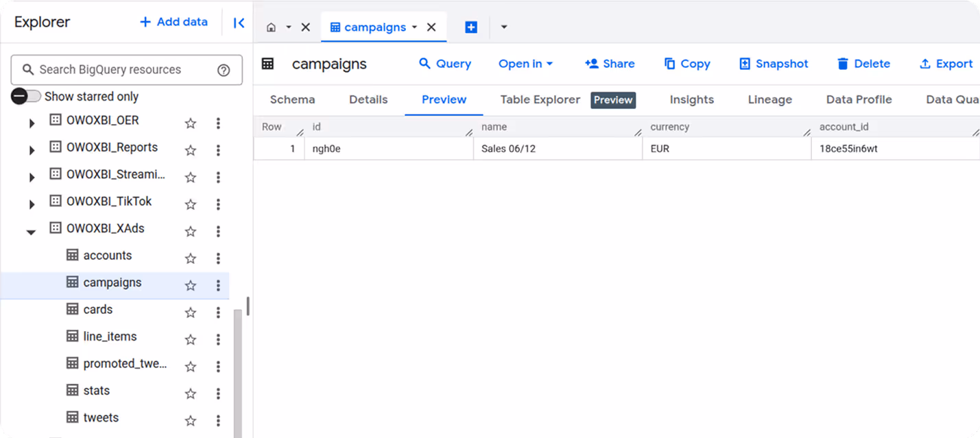980x438 pixels.
Task: Open more actions for OWOXBI_Reports
Action: point(218,150)
